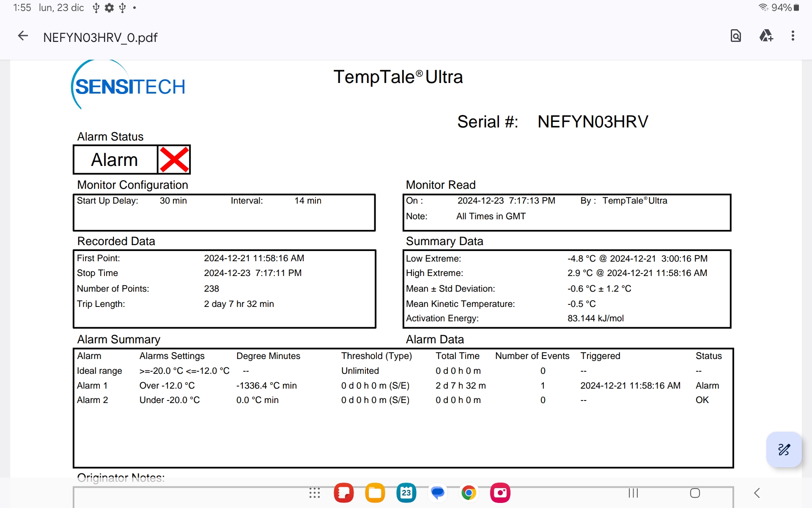Select Alarm 2 setting Under -20.0 °C
Screen dimensions: 812x508
click(170, 400)
